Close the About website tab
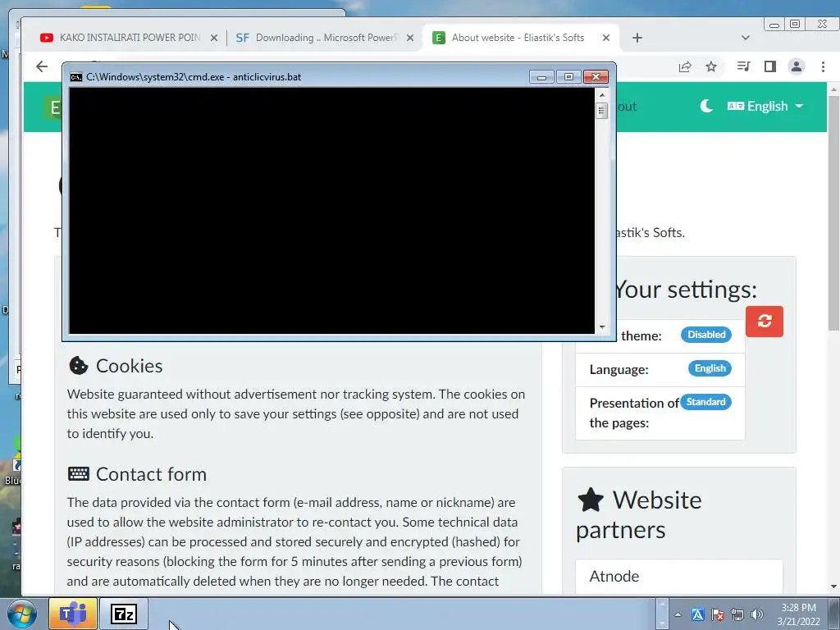 [x=606, y=38]
